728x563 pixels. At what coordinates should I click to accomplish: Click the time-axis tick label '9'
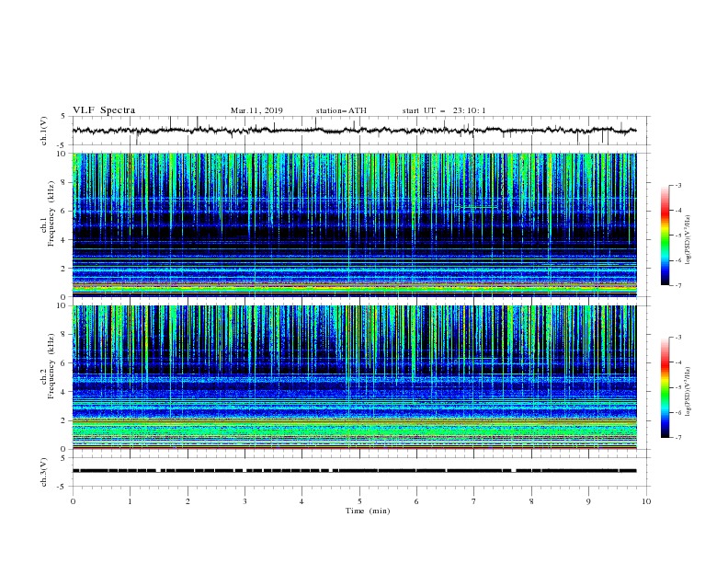588,501
